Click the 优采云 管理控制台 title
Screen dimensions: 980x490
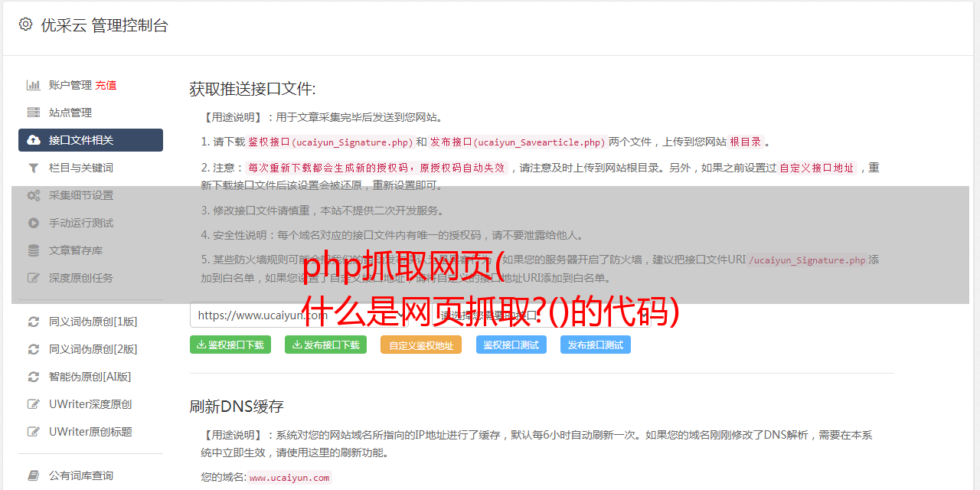click(x=104, y=25)
